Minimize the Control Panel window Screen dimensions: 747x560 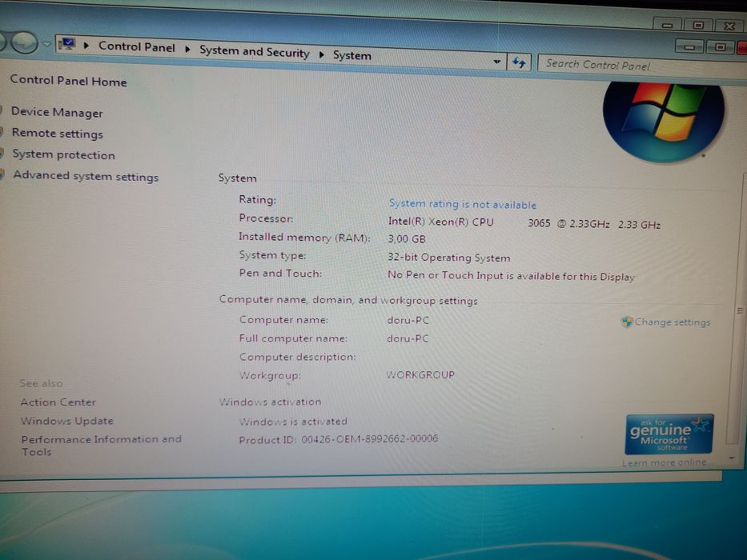coord(689,46)
